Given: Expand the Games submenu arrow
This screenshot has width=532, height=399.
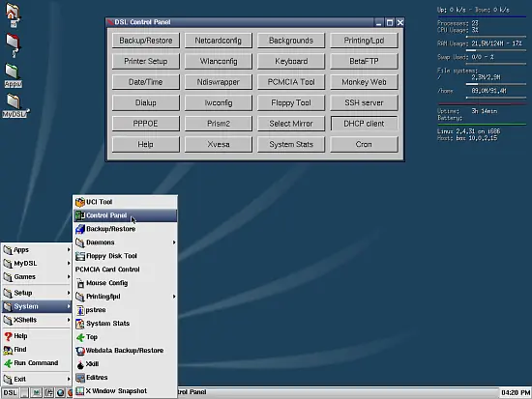Looking at the screenshot, I should pos(69,277).
